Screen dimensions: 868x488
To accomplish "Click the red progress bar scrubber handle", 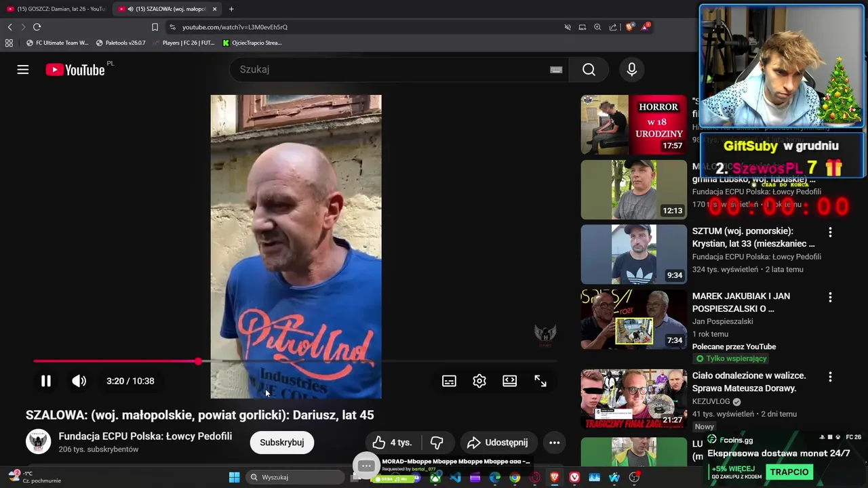I will tap(198, 361).
